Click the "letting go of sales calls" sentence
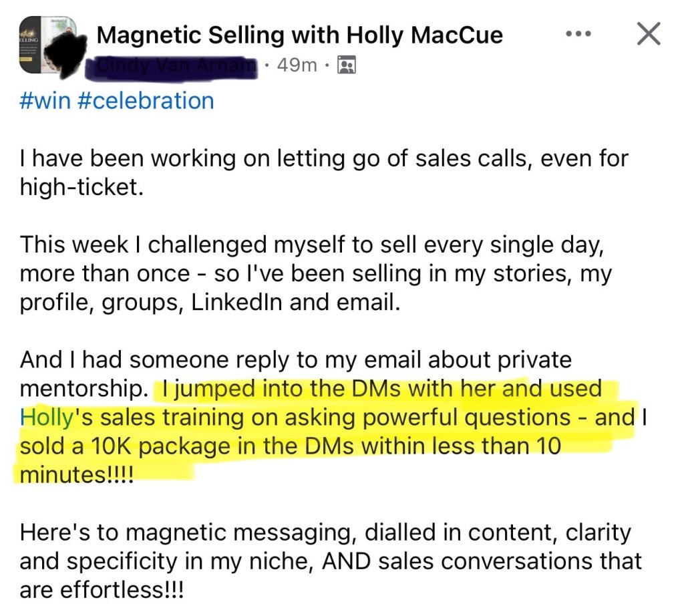The height and width of the screenshot is (616, 684). (324, 172)
